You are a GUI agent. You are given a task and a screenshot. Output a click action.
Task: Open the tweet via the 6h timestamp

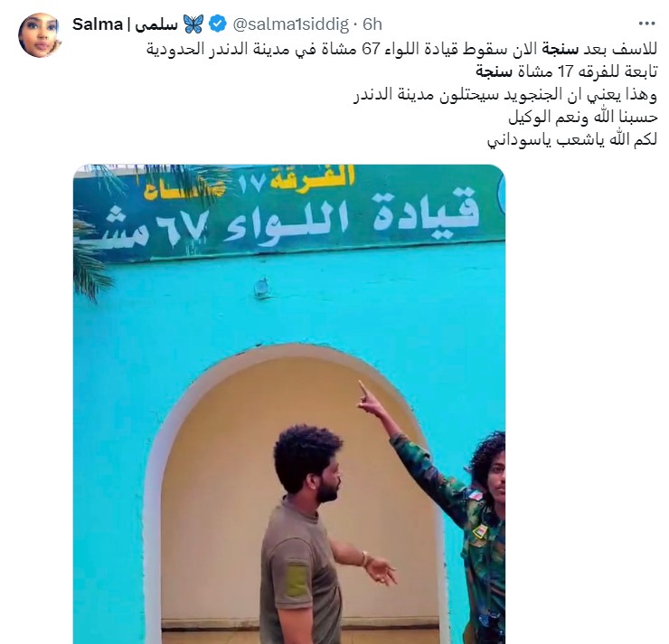372,24
